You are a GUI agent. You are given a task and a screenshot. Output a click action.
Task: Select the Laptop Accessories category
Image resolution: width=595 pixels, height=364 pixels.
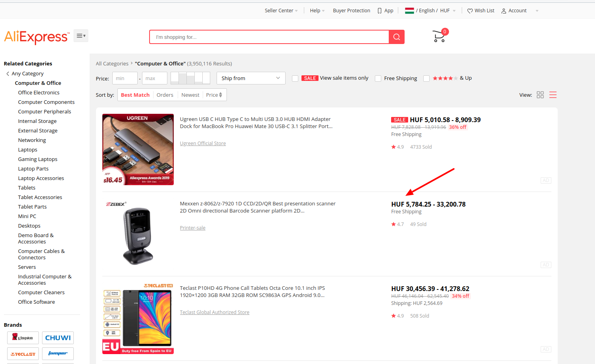(41, 178)
